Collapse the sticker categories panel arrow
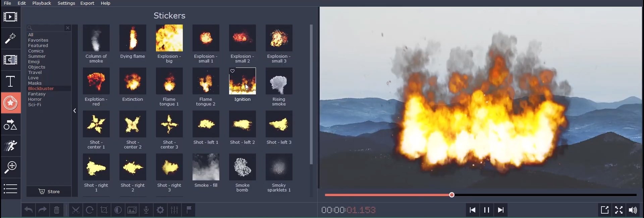This screenshot has width=644, height=218. coord(74,111)
